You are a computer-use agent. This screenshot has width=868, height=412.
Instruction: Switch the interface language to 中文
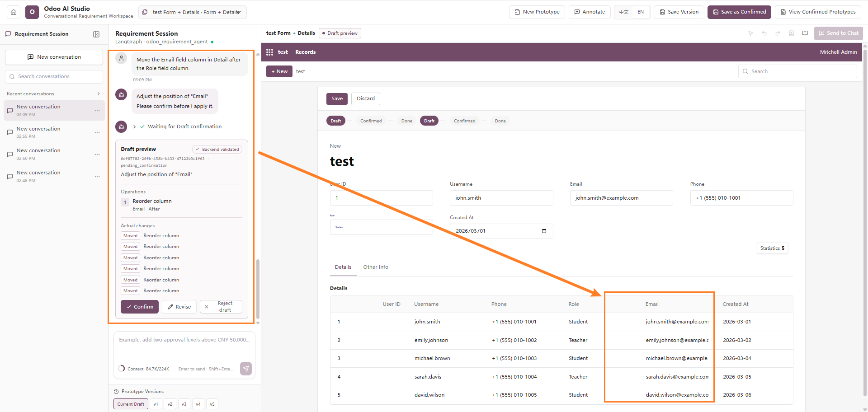[x=624, y=12]
